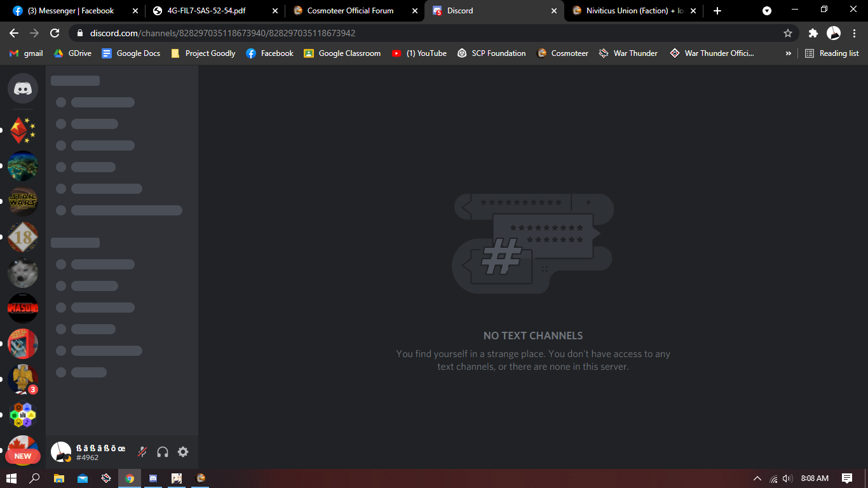The height and width of the screenshot is (488, 868).
Task: Unmute the microphone in user panel
Action: click(142, 452)
